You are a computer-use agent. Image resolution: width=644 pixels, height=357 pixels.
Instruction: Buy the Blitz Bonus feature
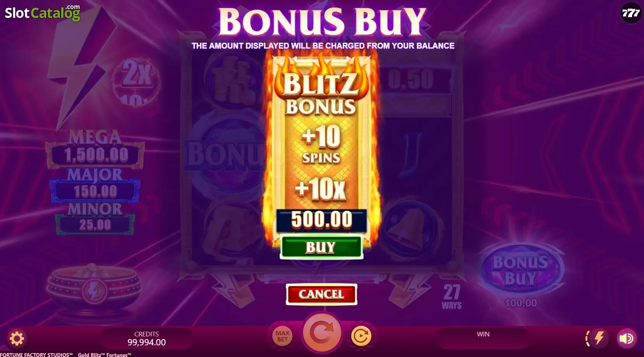tap(321, 247)
